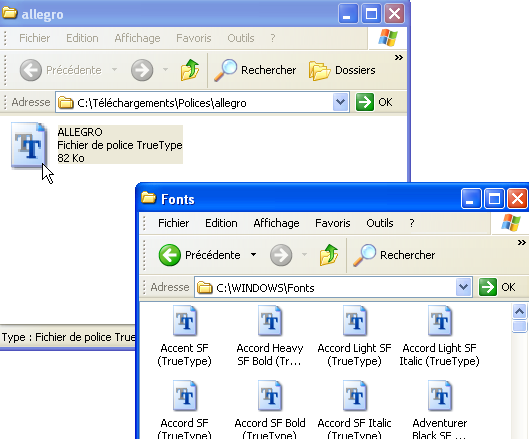Open the Dossiers folders pane in allegro window
Viewport: 529px width, 439px height.
(342, 70)
